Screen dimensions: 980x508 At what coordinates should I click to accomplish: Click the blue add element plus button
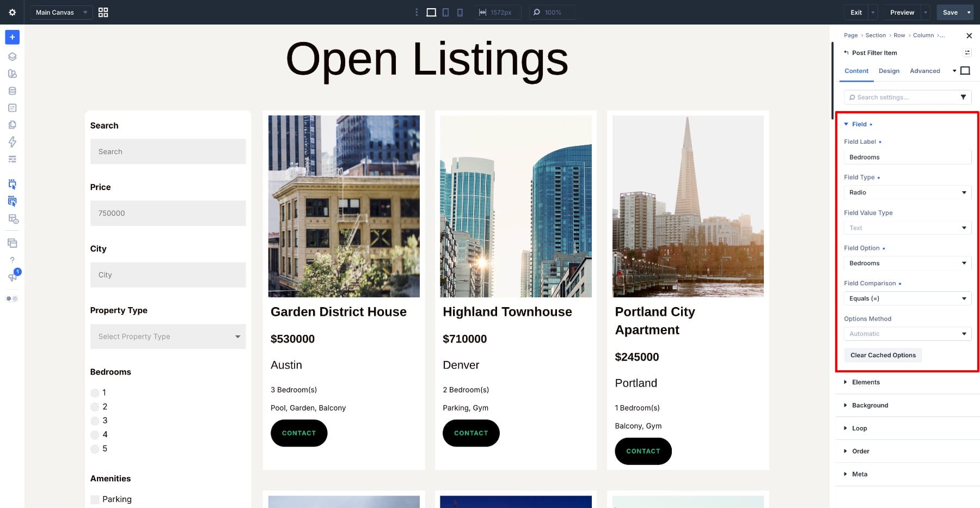tap(12, 37)
